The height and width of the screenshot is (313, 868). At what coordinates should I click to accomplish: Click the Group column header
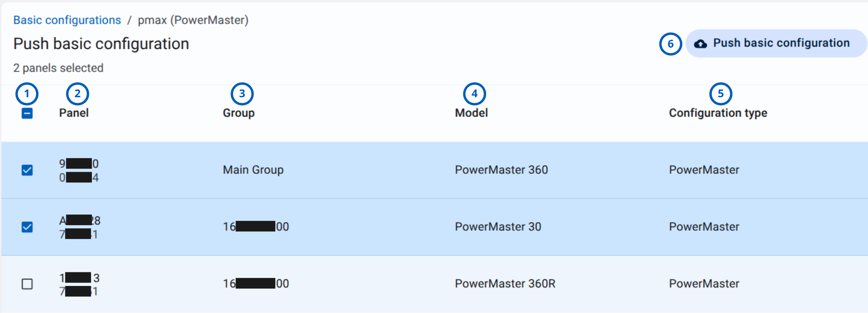pyautogui.click(x=239, y=113)
